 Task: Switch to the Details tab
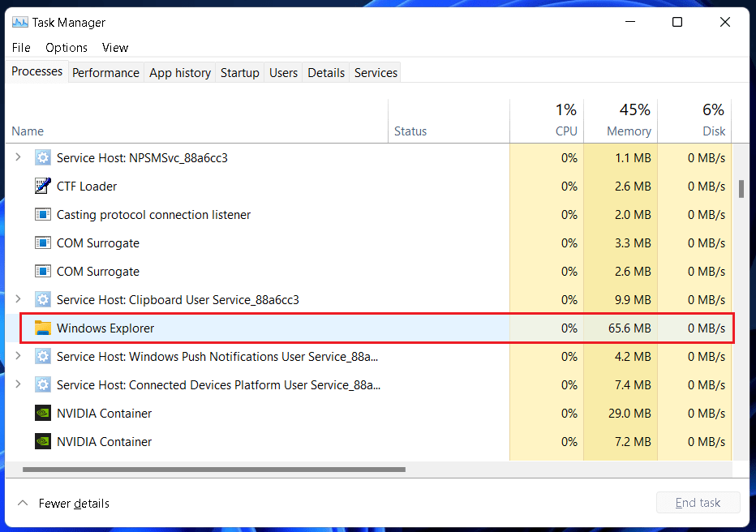click(326, 73)
